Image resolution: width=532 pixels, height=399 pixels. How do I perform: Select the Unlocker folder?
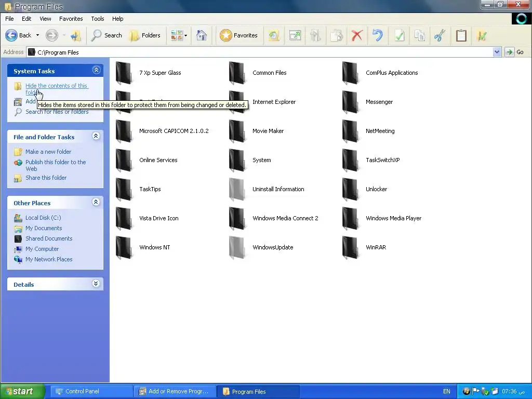point(365,189)
